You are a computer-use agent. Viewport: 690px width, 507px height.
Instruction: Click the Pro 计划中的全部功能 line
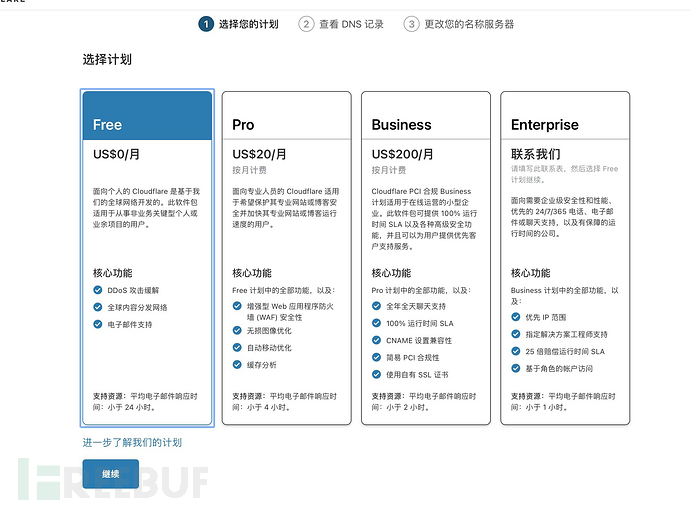(422, 290)
